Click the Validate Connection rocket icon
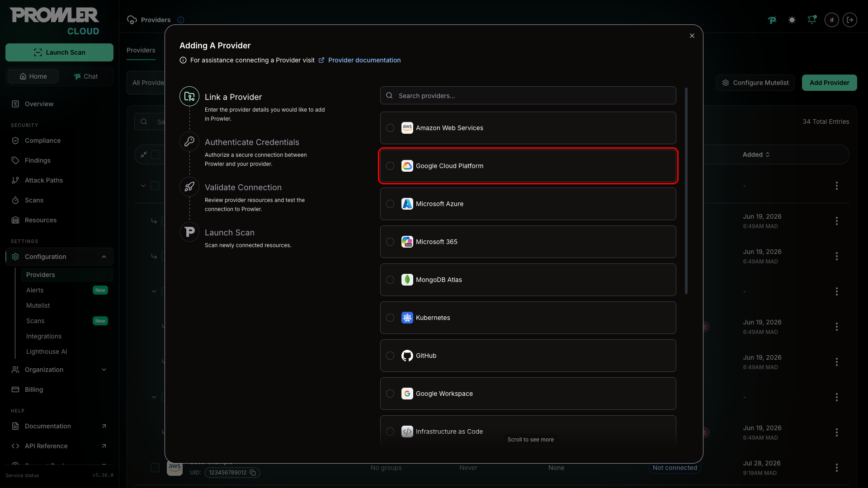This screenshot has width=868, height=488. (x=189, y=187)
